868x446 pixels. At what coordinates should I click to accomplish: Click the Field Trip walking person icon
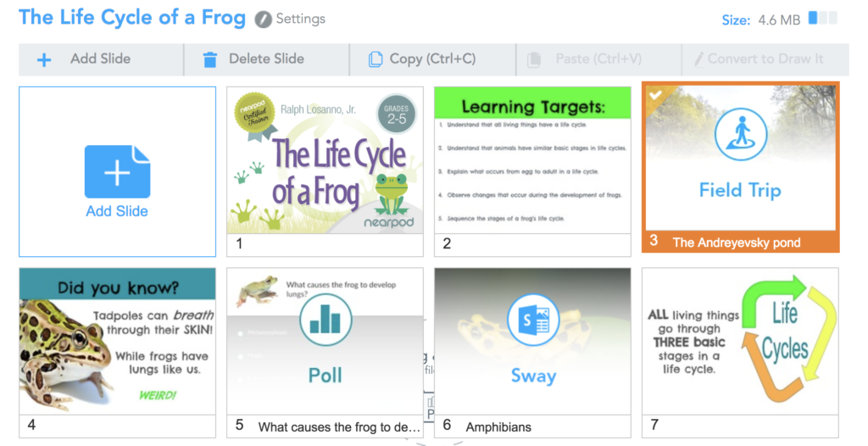coord(741,135)
